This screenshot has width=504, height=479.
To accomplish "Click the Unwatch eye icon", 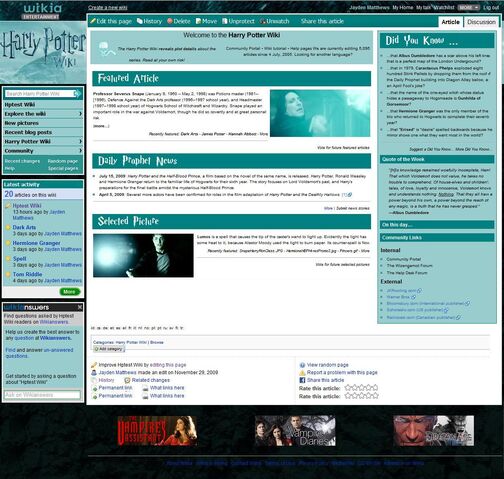I will click(x=262, y=21).
